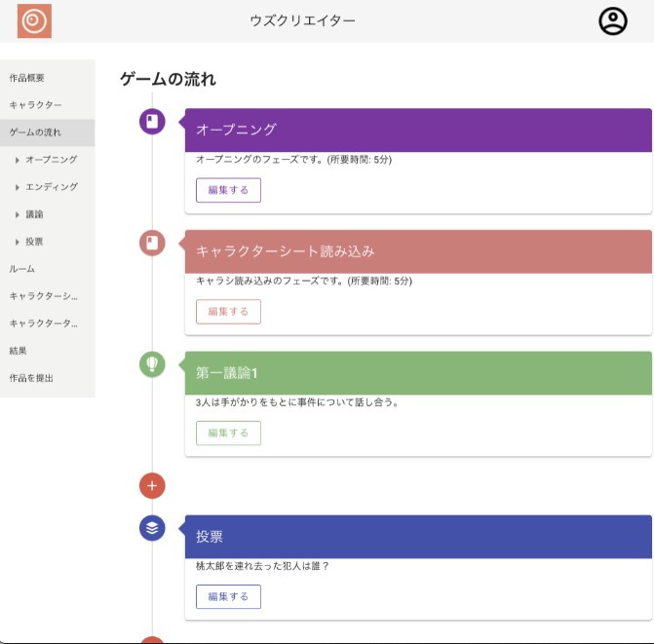Open 作品概要 in the sidebar
The height and width of the screenshot is (644, 654).
[x=27, y=77]
